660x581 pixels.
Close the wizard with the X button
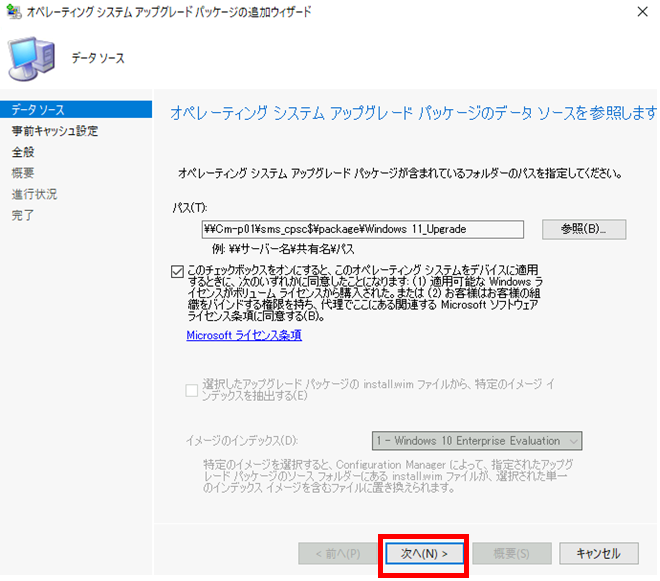(642, 12)
